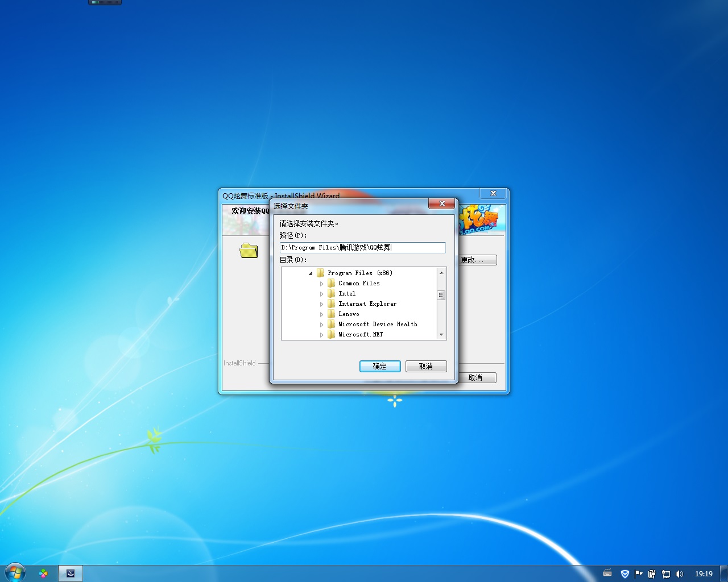Confirm folder with the 确定 button
Image resolution: width=728 pixels, height=582 pixels.
coord(380,366)
